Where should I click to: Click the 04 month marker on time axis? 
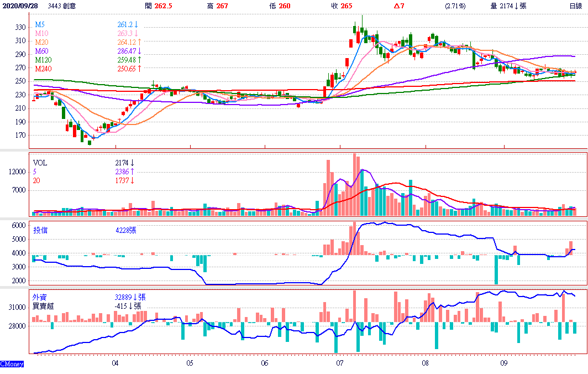115,363
